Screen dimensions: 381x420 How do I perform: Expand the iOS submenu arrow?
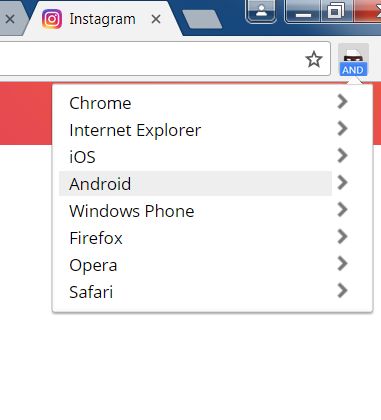click(x=342, y=156)
